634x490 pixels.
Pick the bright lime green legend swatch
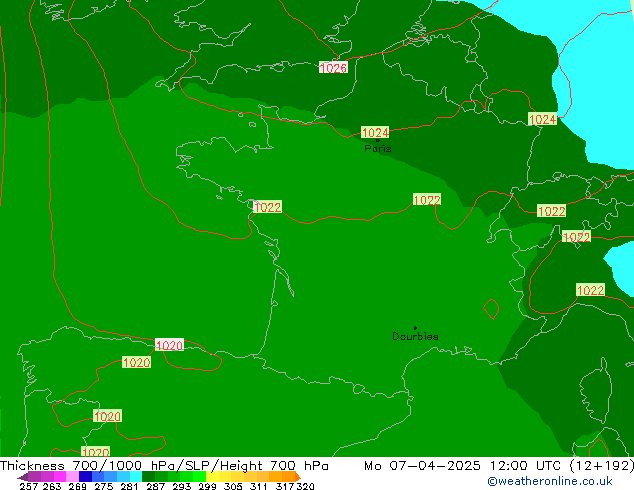pos(199,476)
